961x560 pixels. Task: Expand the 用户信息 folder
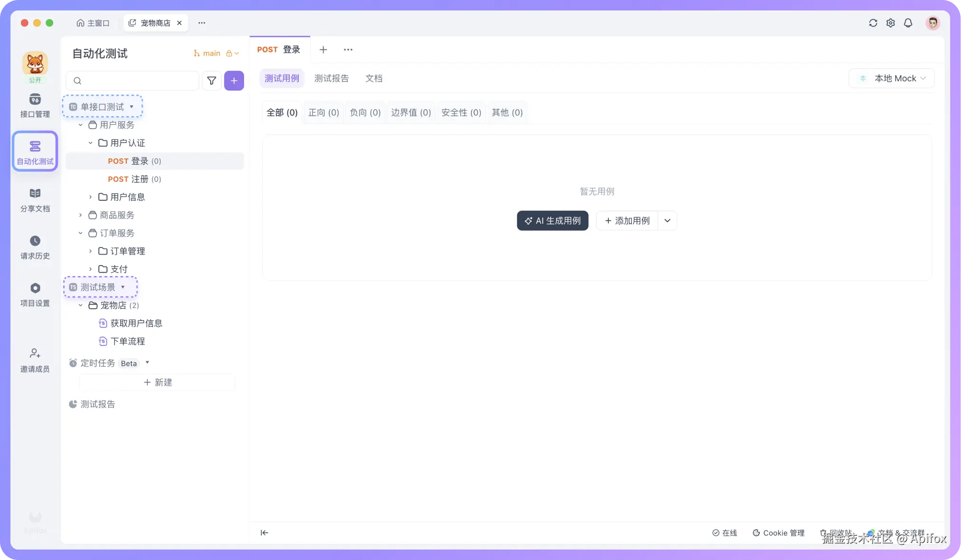coord(90,197)
